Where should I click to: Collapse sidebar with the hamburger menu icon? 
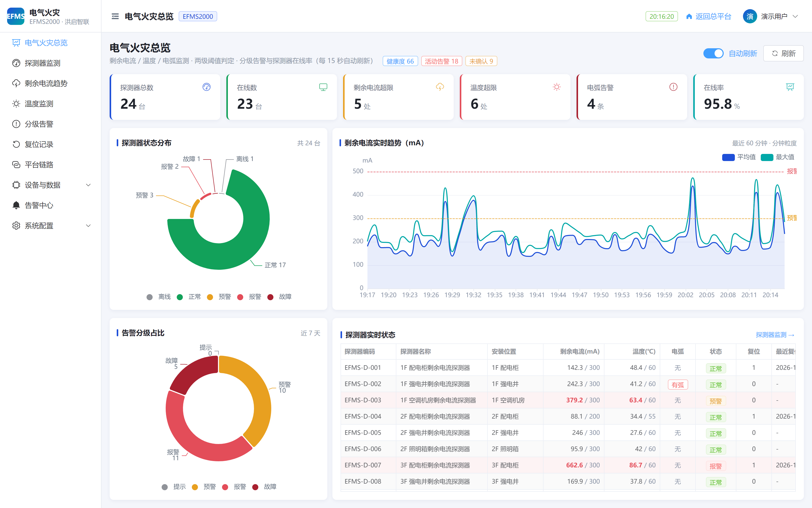[115, 17]
